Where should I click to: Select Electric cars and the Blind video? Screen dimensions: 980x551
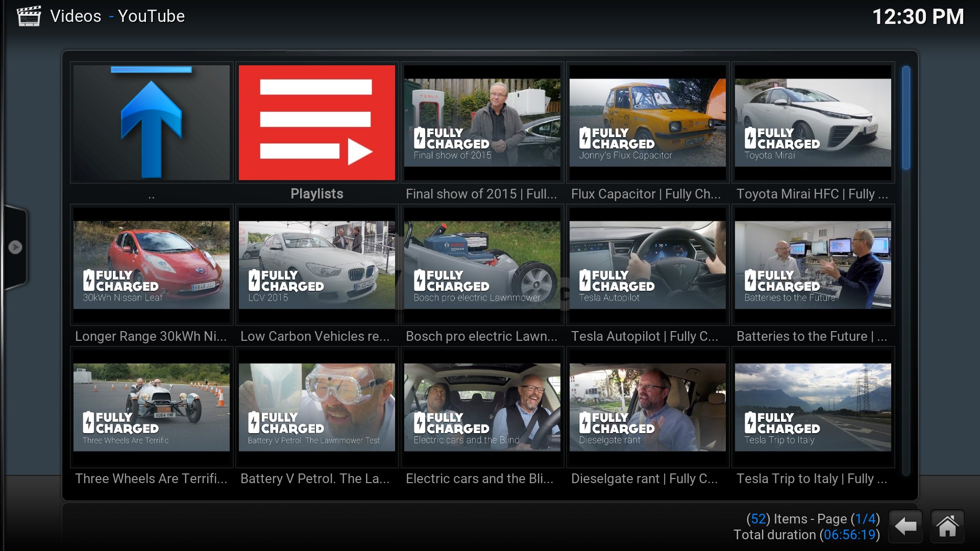click(482, 407)
